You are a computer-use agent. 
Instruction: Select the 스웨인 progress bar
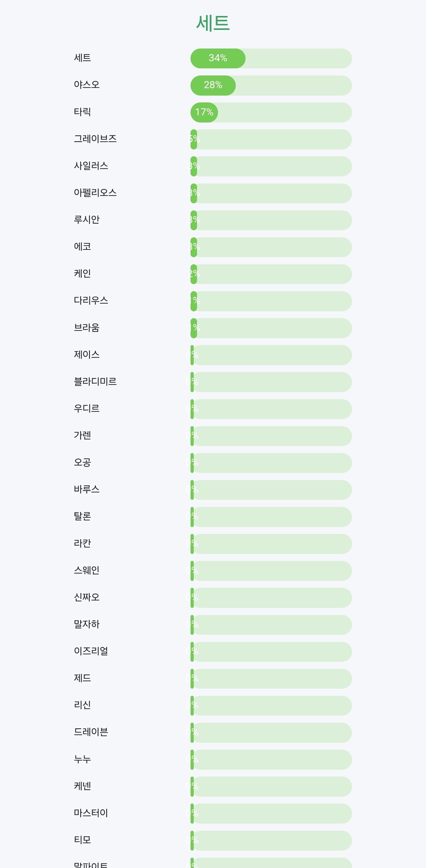coord(271,571)
